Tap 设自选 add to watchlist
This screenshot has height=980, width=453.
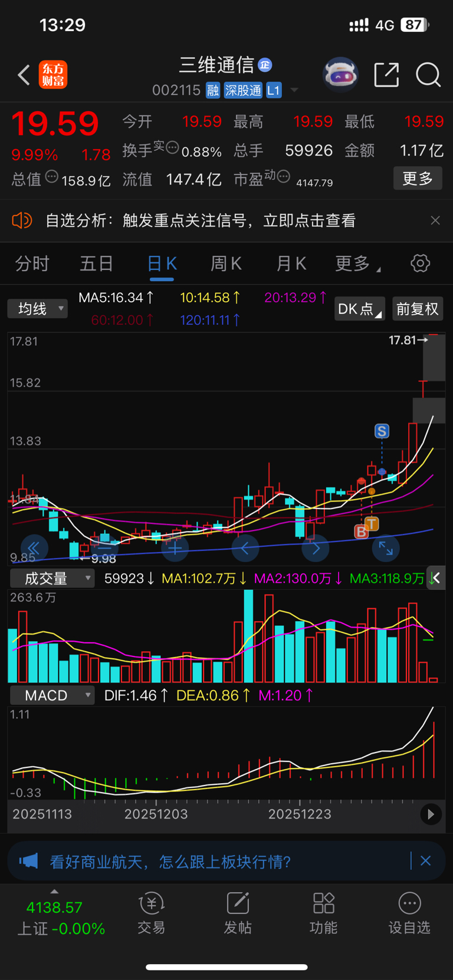[x=409, y=913]
